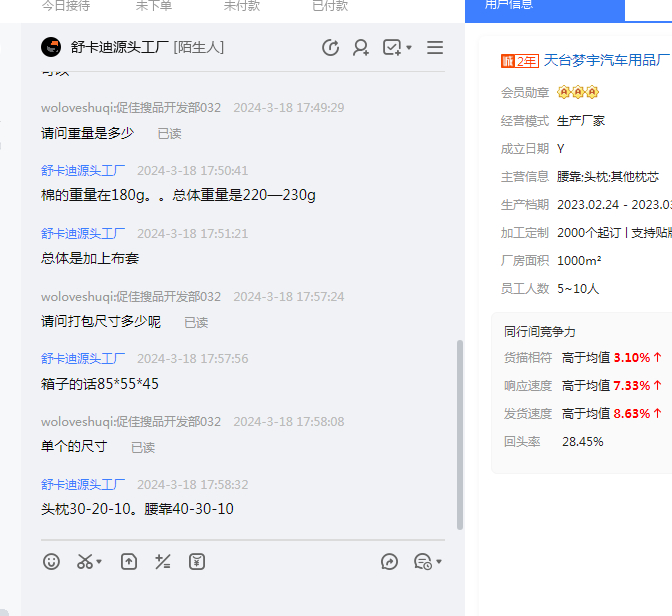Open the calculator plus-minus icon
Viewport: 672px width, 616px height.
(163, 562)
